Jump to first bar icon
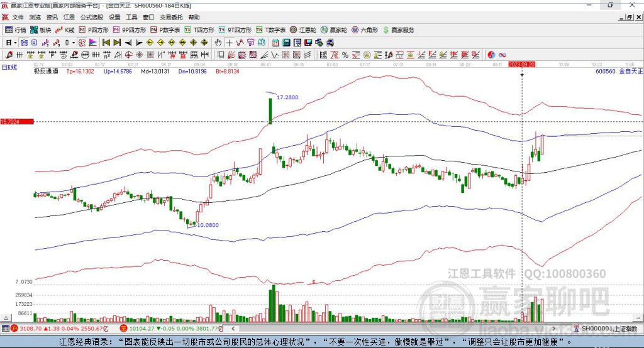Viewport: 644px width, 348px height. (x=106, y=43)
